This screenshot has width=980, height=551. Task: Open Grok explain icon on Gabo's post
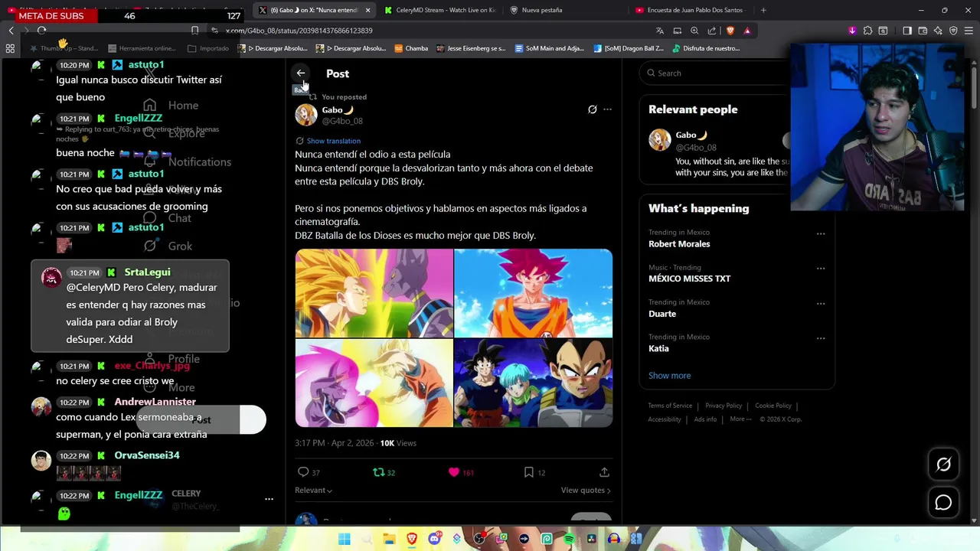coord(592,109)
